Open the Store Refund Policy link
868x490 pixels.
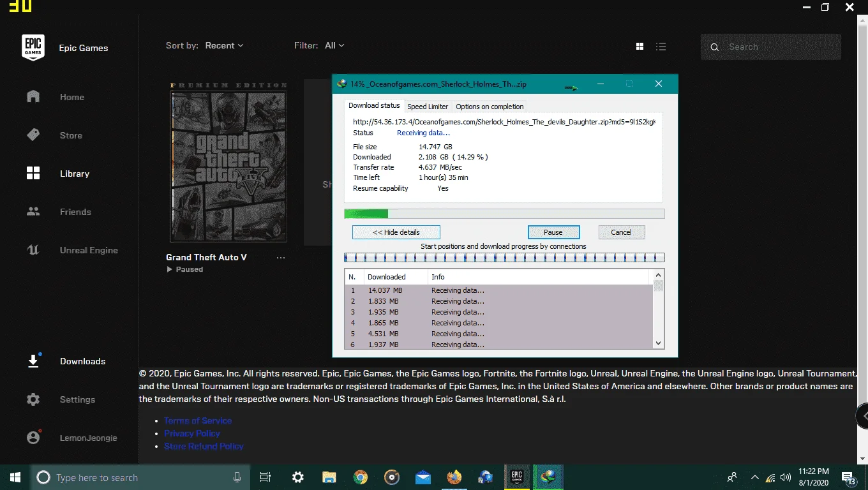pyautogui.click(x=204, y=446)
